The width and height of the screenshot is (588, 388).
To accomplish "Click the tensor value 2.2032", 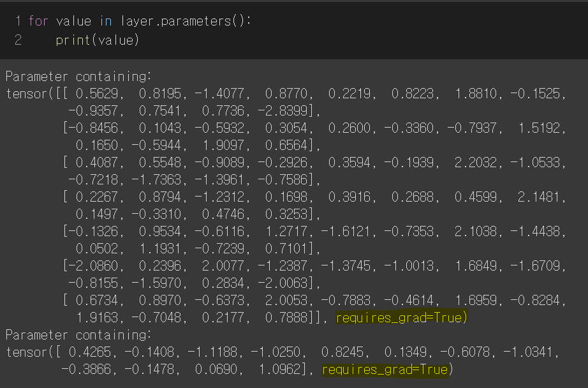I will coord(476,163).
